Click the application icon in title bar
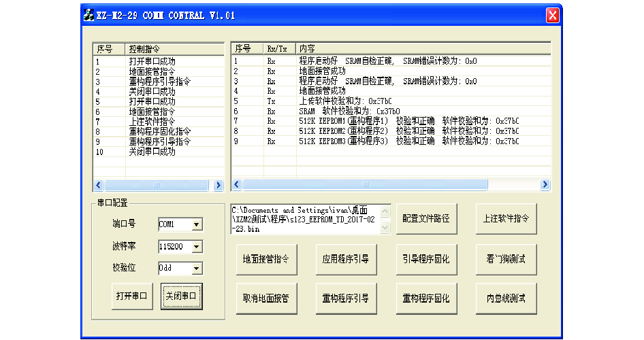The height and width of the screenshot is (340, 644). (88, 16)
